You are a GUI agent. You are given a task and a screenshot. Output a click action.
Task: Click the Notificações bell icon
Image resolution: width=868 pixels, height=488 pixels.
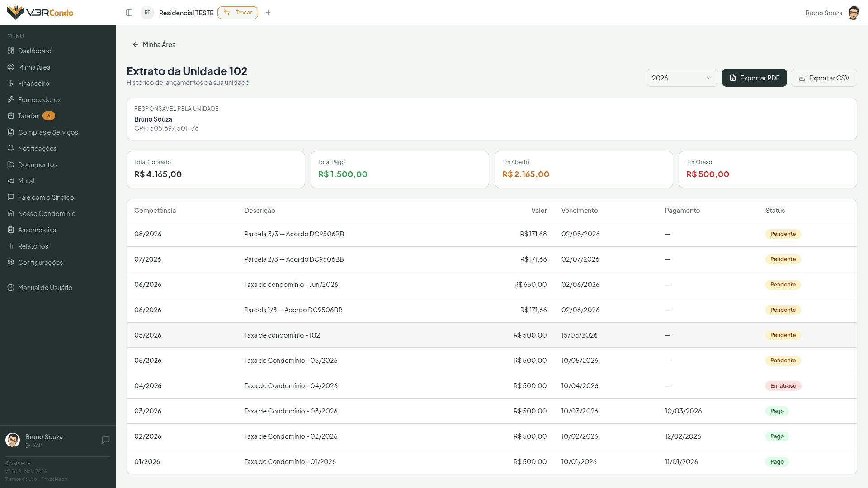tap(11, 148)
